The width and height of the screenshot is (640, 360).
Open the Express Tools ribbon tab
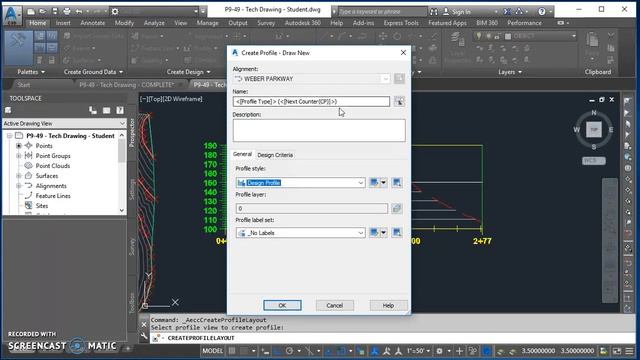(401, 23)
